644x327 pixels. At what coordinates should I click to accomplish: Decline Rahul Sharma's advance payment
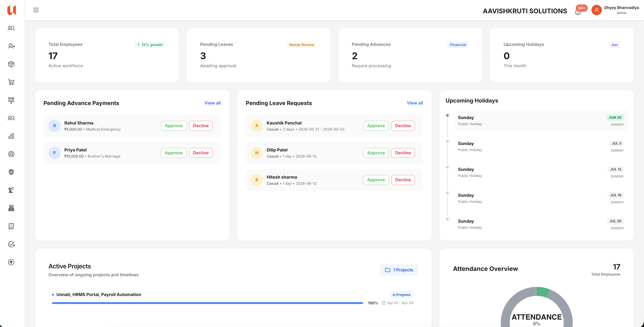(201, 126)
